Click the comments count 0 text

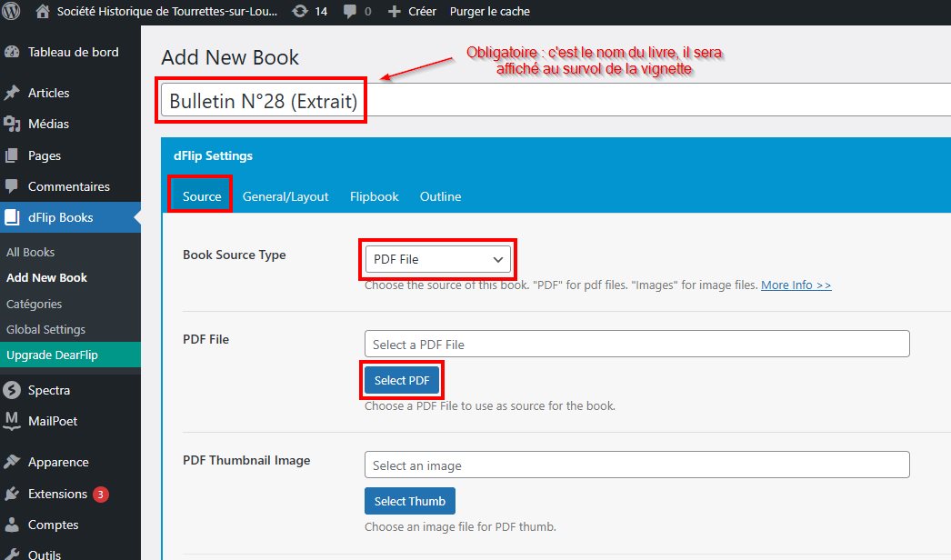368,12
